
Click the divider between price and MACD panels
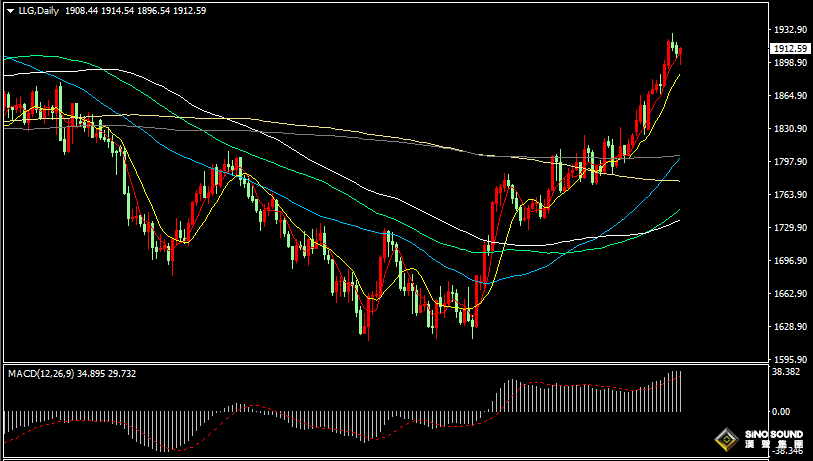(385, 363)
